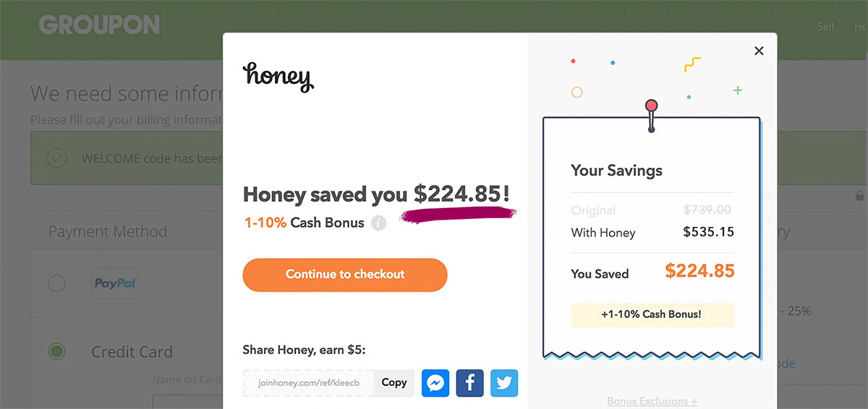Open the Cash Bonus info icon
This screenshot has height=409, width=868.
[x=378, y=223]
